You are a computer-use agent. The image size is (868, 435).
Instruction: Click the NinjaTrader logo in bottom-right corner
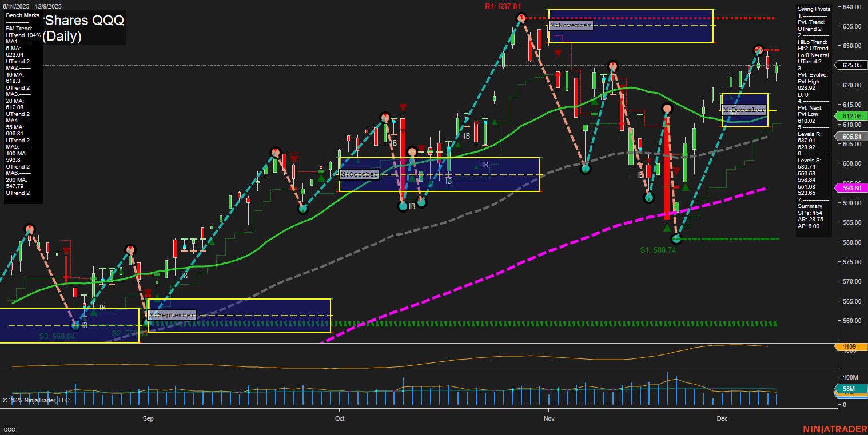[833, 429]
